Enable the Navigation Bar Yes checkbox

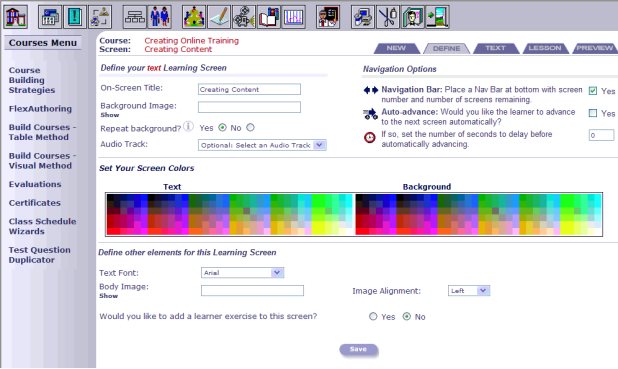click(x=593, y=91)
